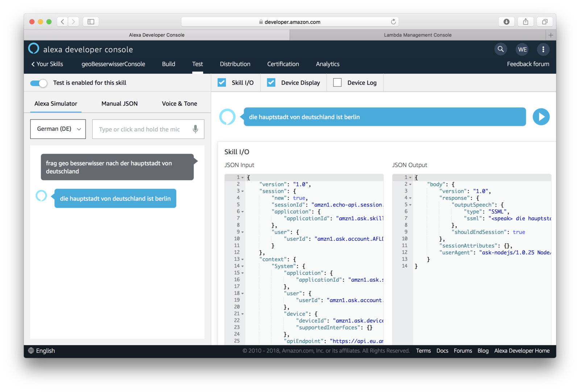This screenshot has height=392, width=580.
Task: Collapse the body block at output line 2
Action: [410, 185]
